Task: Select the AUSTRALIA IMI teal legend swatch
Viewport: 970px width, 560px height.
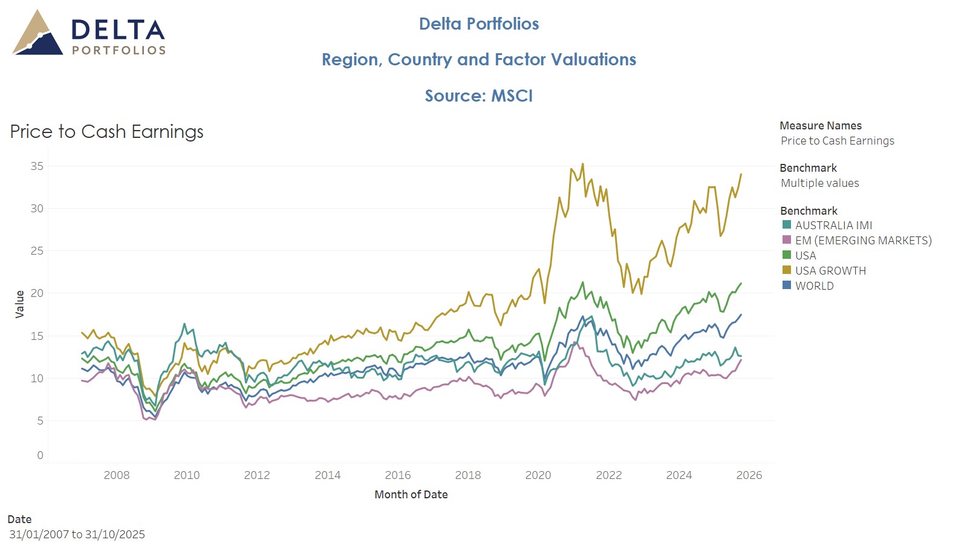Action: [x=787, y=225]
